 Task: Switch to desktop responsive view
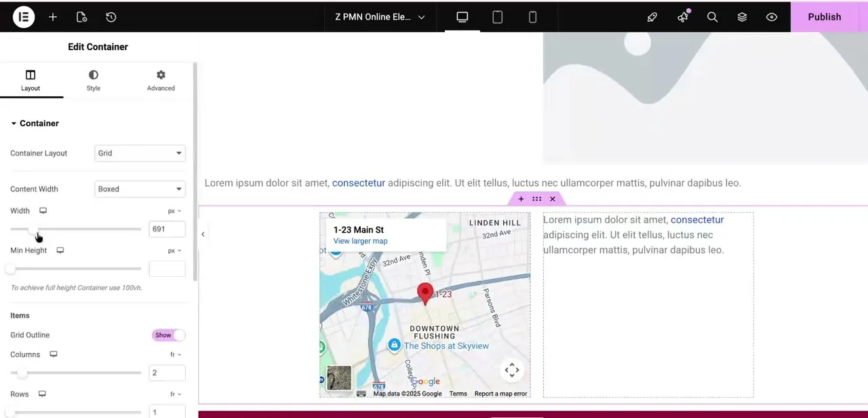pyautogui.click(x=462, y=17)
